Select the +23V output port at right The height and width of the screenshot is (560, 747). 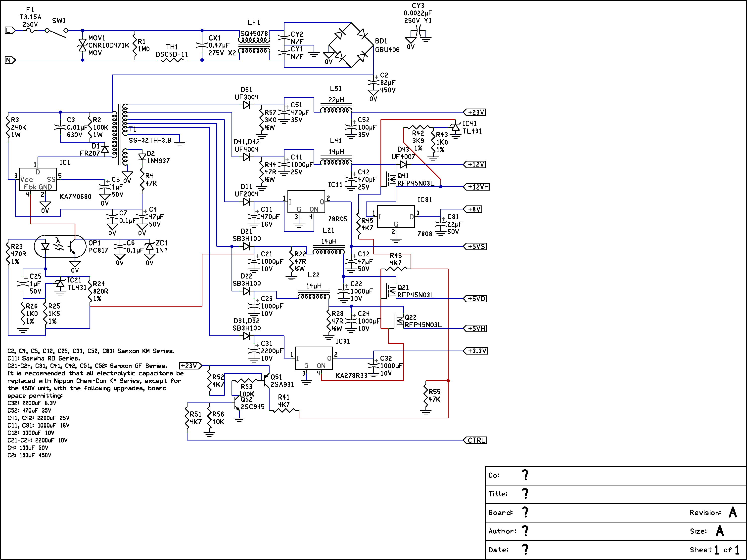475,112
